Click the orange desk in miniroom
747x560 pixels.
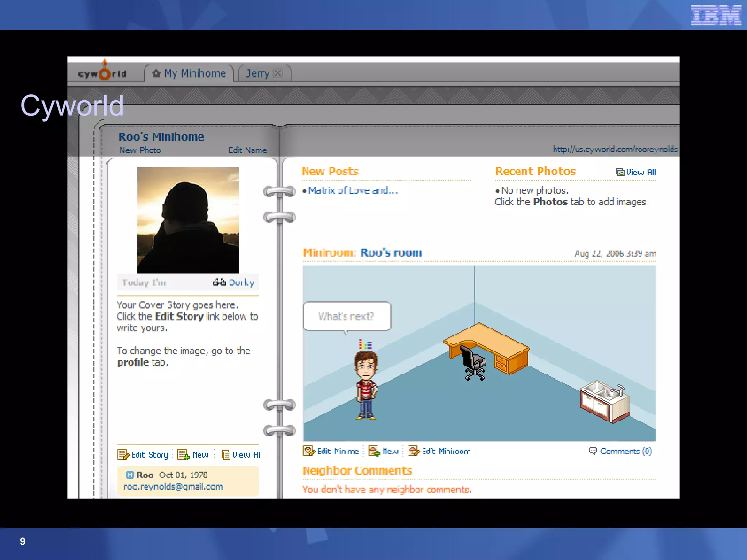[x=487, y=348]
